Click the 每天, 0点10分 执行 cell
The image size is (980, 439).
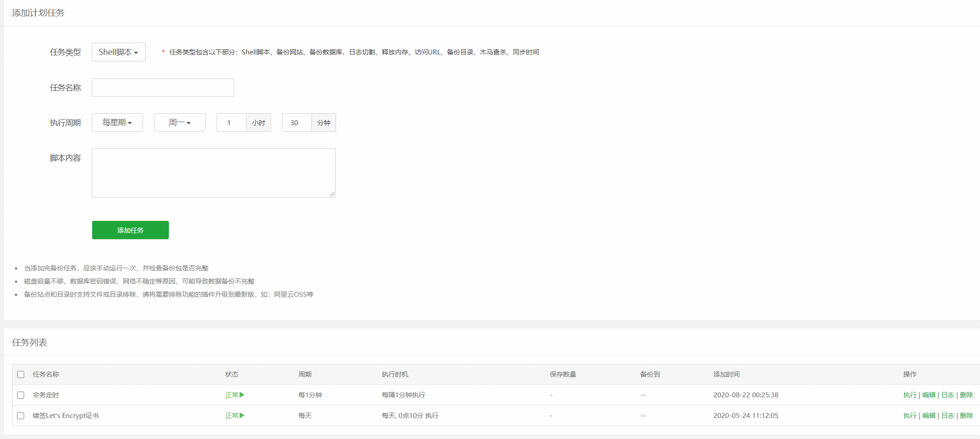coord(410,416)
